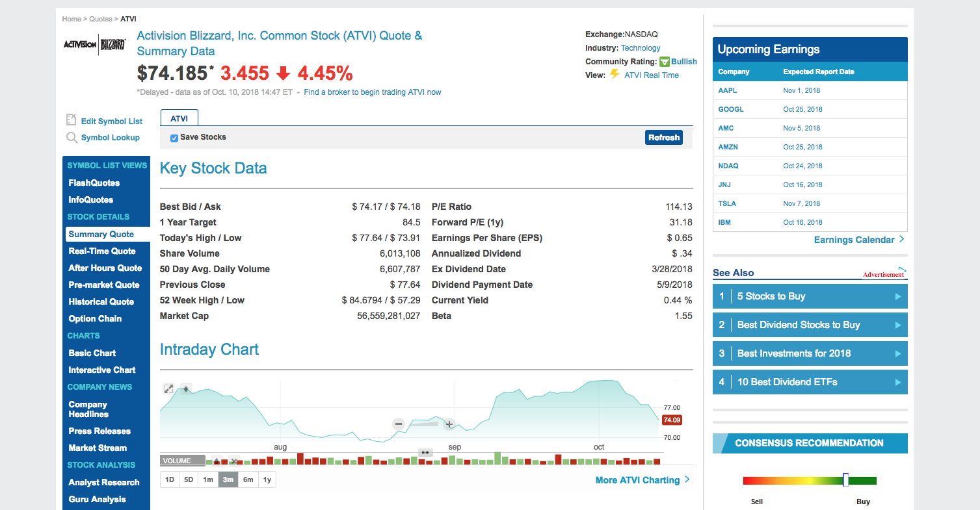Zoom in with the chart plus icon
This screenshot has height=510, width=980.
pyautogui.click(x=449, y=424)
